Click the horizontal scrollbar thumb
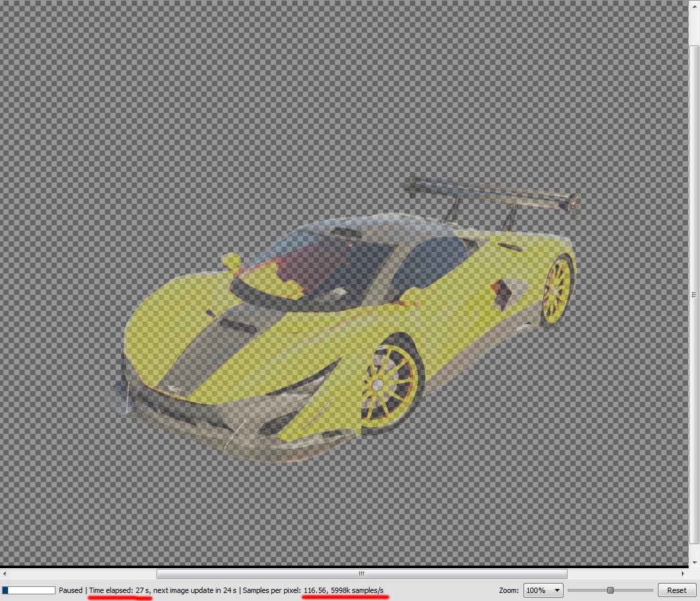This screenshot has width=700, height=601. 361,574
